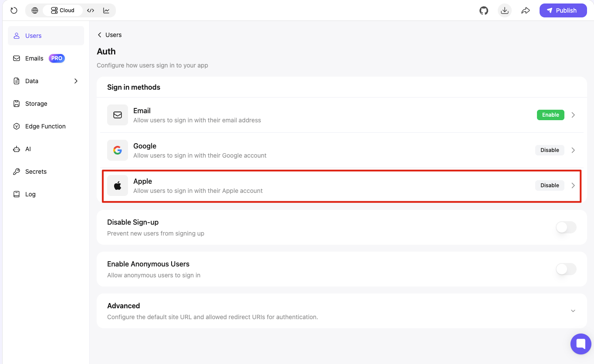Switch to the code view icon
Screen dimensions: 594x364
click(91, 10)
